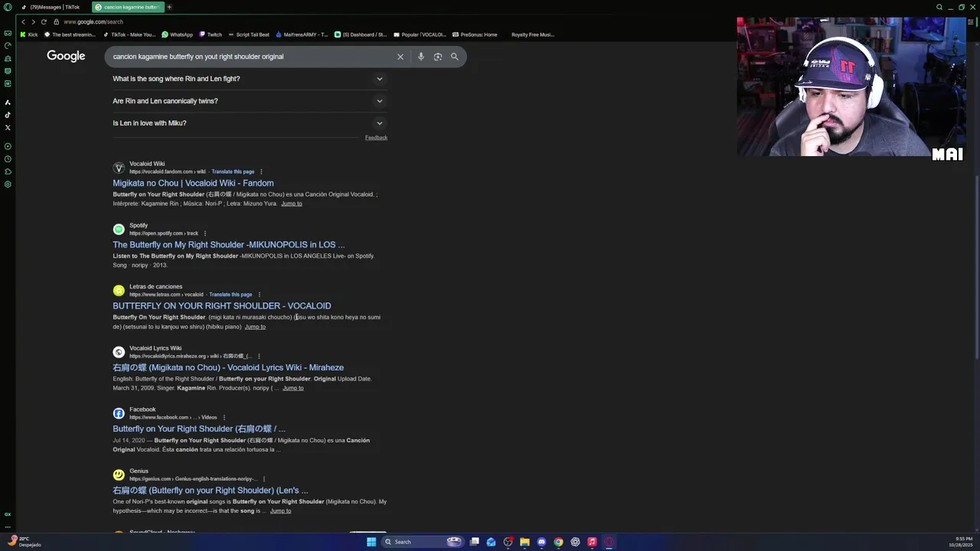Open the Genius '(Len's ...' result link
The image size is (980, 551).
[x=211, y=491]
